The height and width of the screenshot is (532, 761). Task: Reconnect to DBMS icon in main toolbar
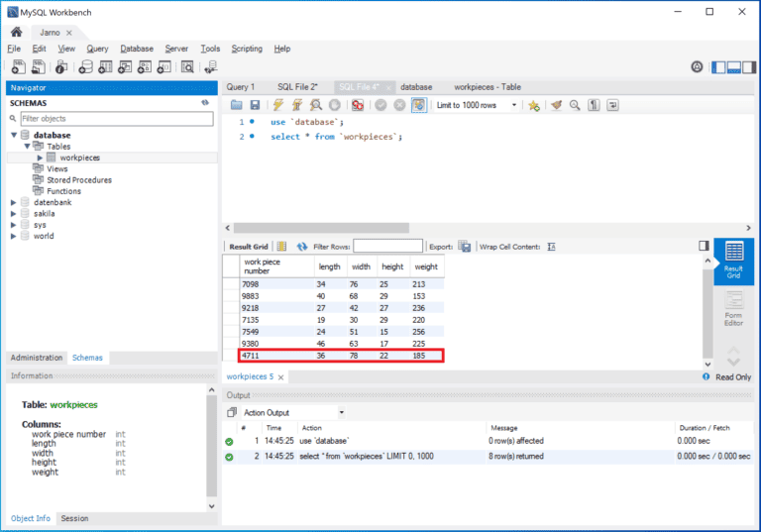coord(211,66)
